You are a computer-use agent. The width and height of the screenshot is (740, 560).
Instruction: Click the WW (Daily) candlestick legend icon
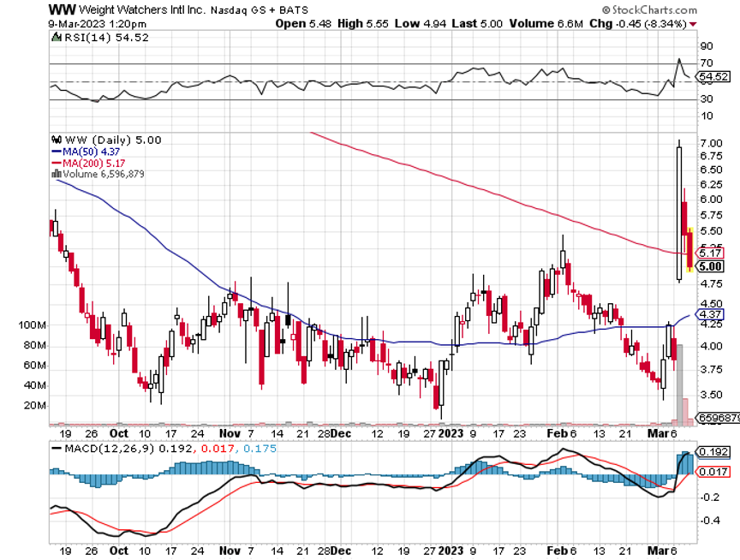[x=56, y=140]
